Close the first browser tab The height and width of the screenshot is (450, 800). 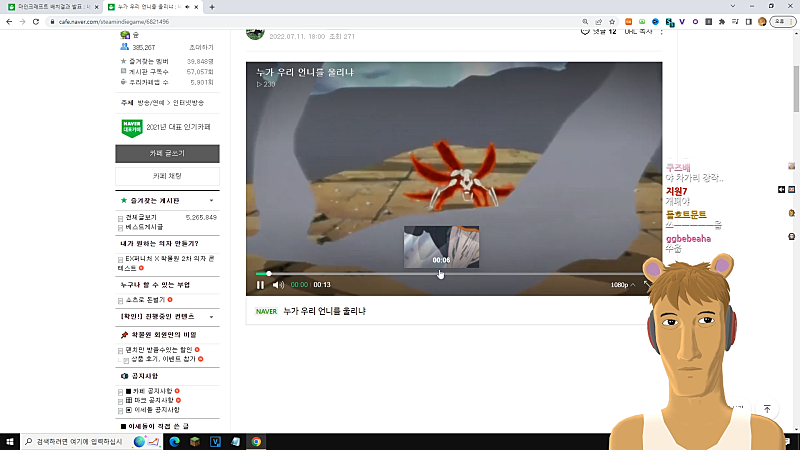[x=96, y=7]
